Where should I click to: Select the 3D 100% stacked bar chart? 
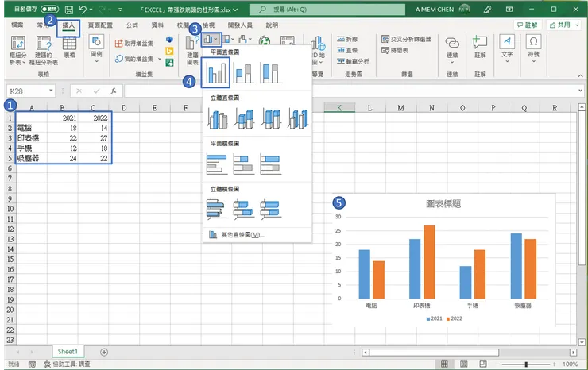click(x=270, y=209)
